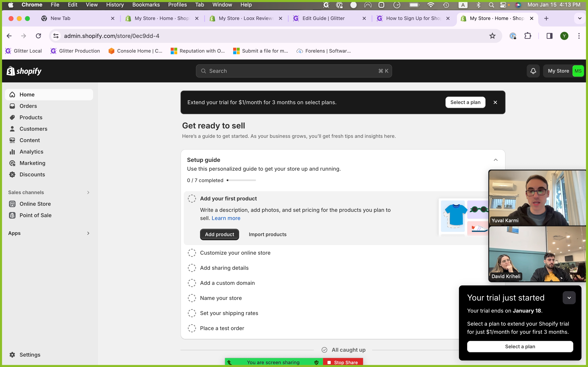Open the Bookmarks menu in menu bar
The width and height of the screenshot is (588, 367).
(146, 5)
